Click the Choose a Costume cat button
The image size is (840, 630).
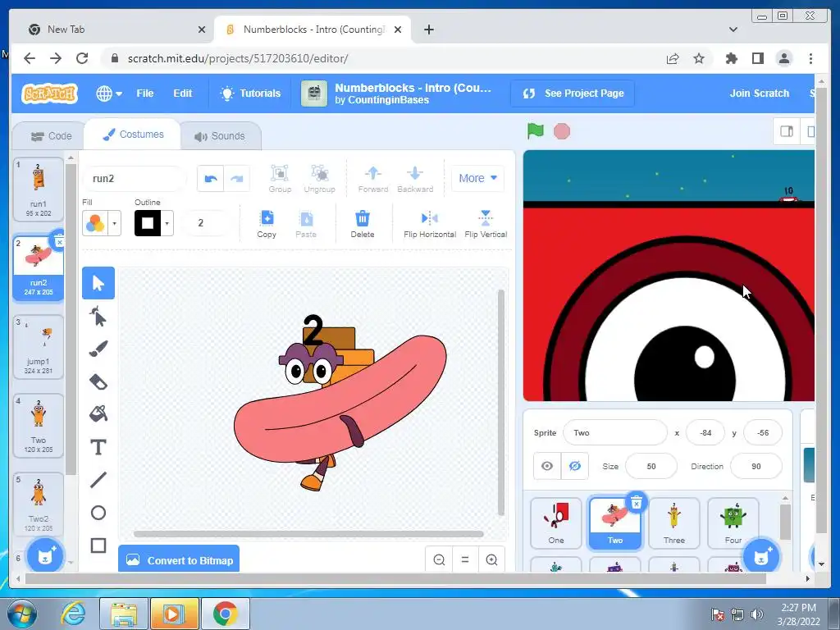point(46,556)
